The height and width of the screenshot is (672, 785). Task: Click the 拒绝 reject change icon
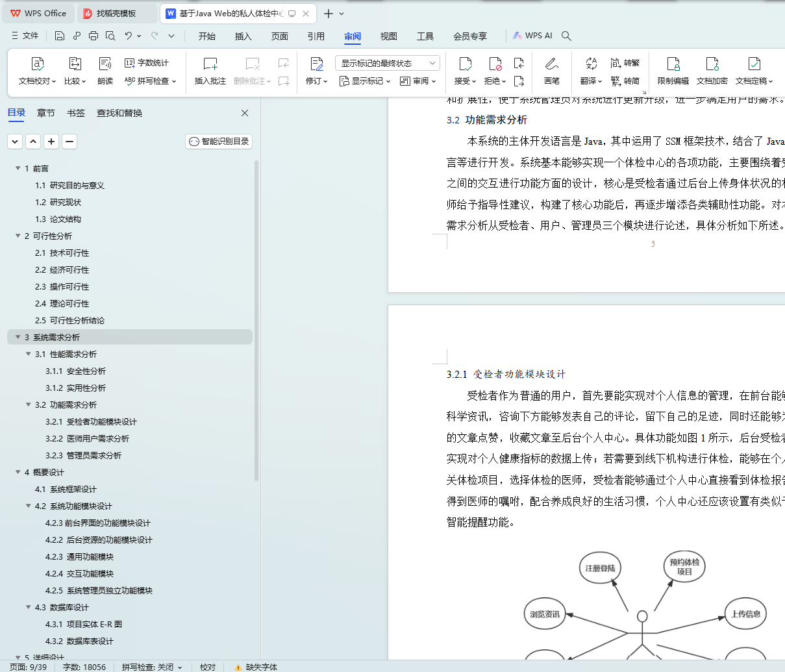(495, 64)
